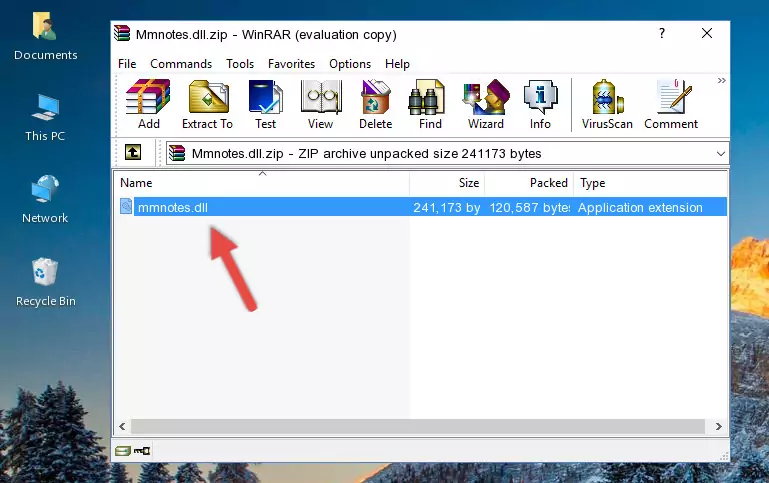Viewport: 769px width, 483px height.
Task: Open the Tools menu
Action: click(x=240, y=64)
